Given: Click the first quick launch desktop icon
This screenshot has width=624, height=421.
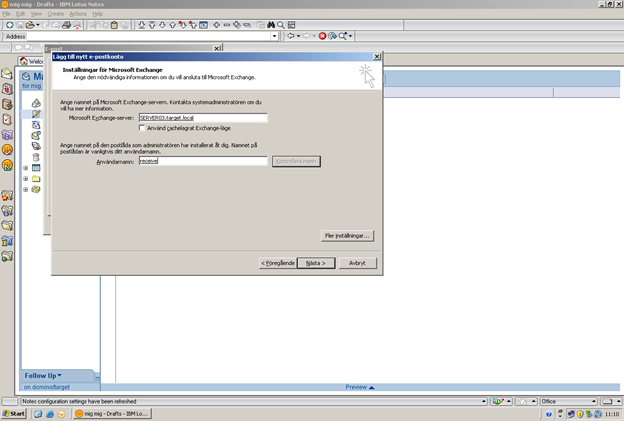Looking at the screenshot, I should (x=38, y=414).
